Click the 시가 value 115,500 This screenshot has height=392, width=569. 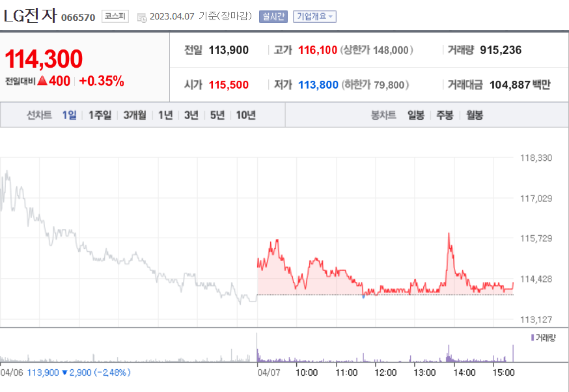coord(229,85)
